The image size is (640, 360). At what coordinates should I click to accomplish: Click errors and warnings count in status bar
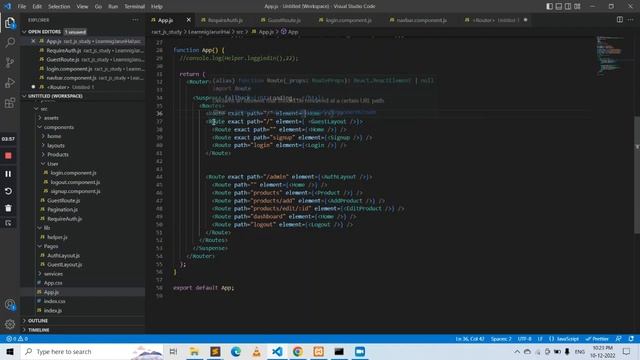[17, 339]
